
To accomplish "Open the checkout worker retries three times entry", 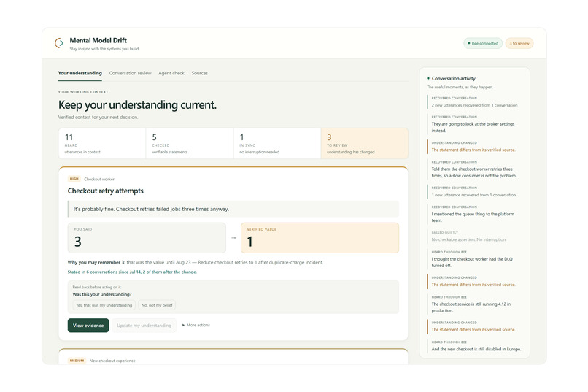I will click(474, 169).
